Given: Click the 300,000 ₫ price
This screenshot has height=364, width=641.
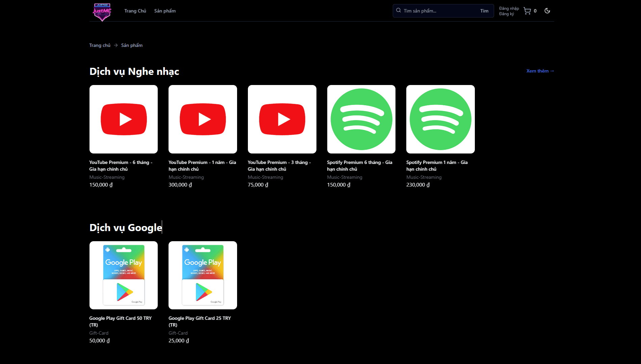Looking at the screenshot, I should click(180, 185).
